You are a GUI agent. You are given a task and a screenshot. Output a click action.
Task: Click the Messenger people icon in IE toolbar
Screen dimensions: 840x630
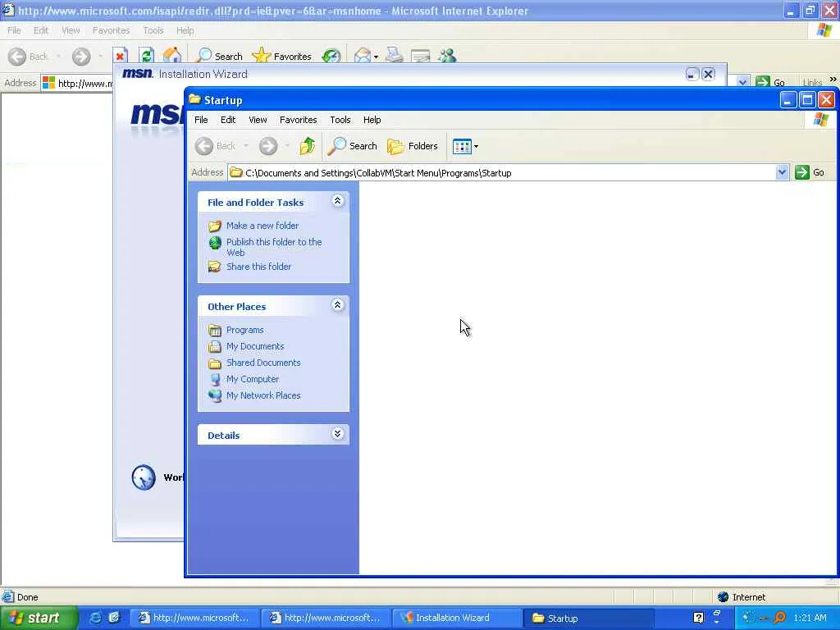point(447,56)
